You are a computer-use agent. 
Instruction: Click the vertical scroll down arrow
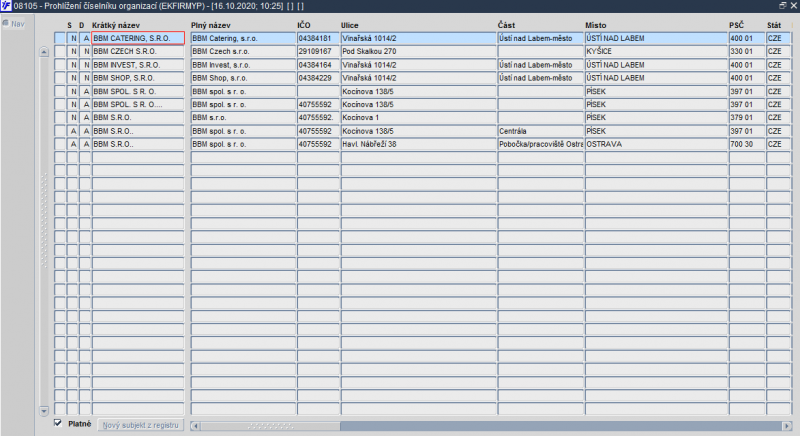coord(44,411)
